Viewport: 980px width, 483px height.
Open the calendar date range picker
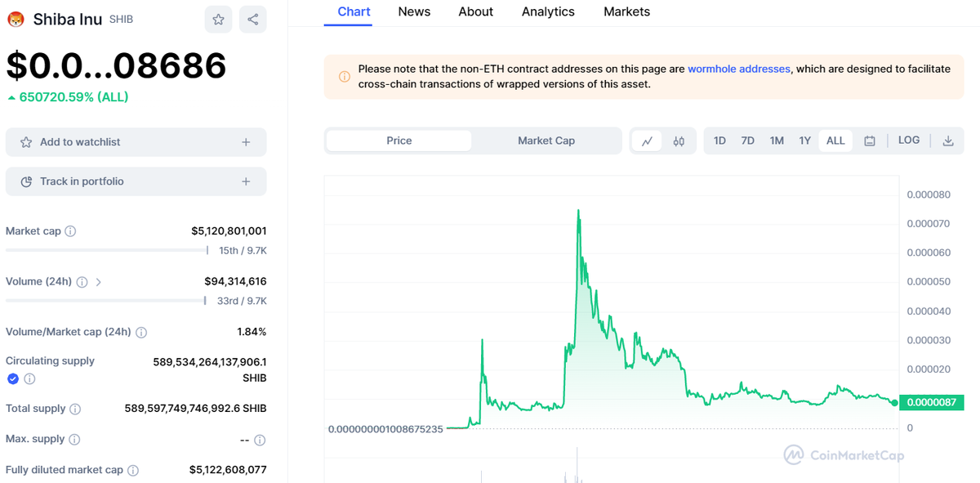tap(870, 141)
